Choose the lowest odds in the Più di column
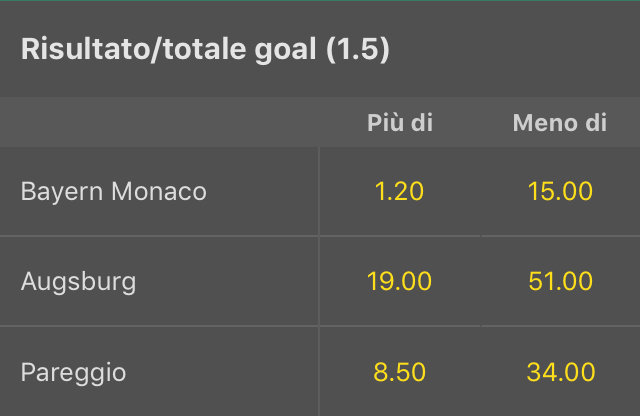The image size is (640, 416). [x=400, y=191]
